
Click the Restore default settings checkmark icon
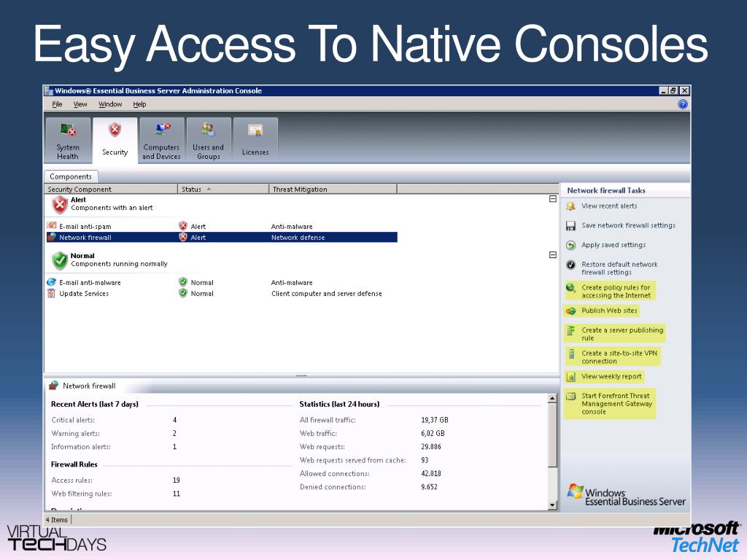570,265
